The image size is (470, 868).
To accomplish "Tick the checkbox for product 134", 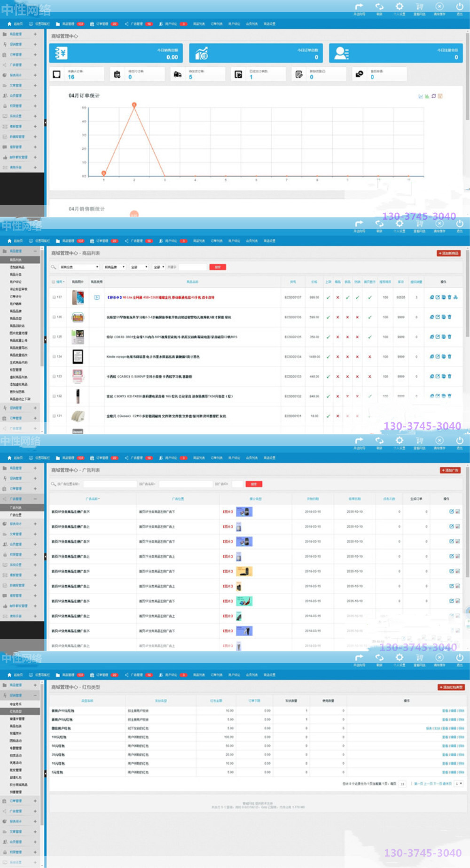I will (x=54, y=356).
